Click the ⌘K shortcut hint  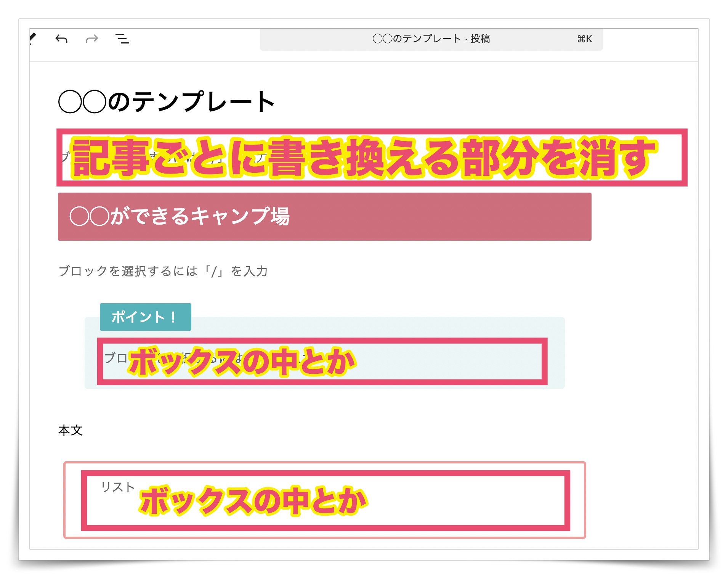pos(584,39)
